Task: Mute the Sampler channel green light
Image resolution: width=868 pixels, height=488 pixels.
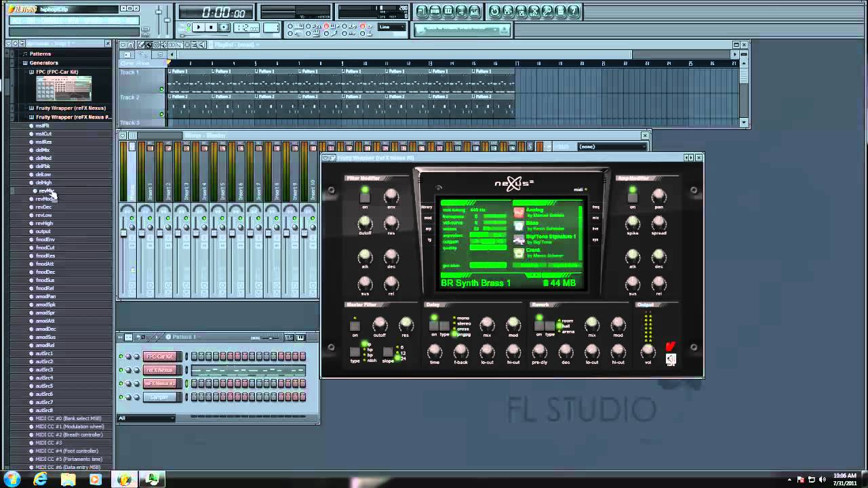Action: (x=121, y=397)
